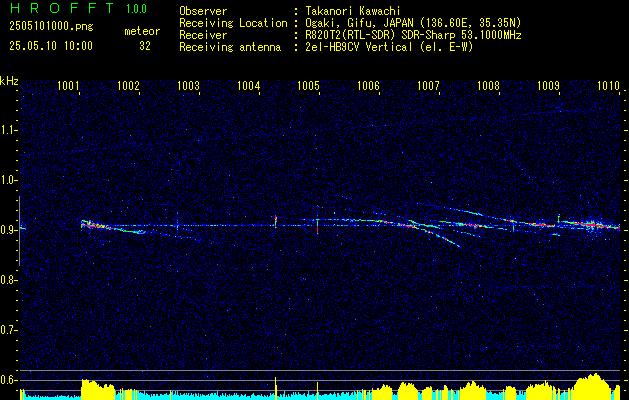Click the 1004 time axis marker
The height and width of the screenshot is (400, 629).
(248, 85)
